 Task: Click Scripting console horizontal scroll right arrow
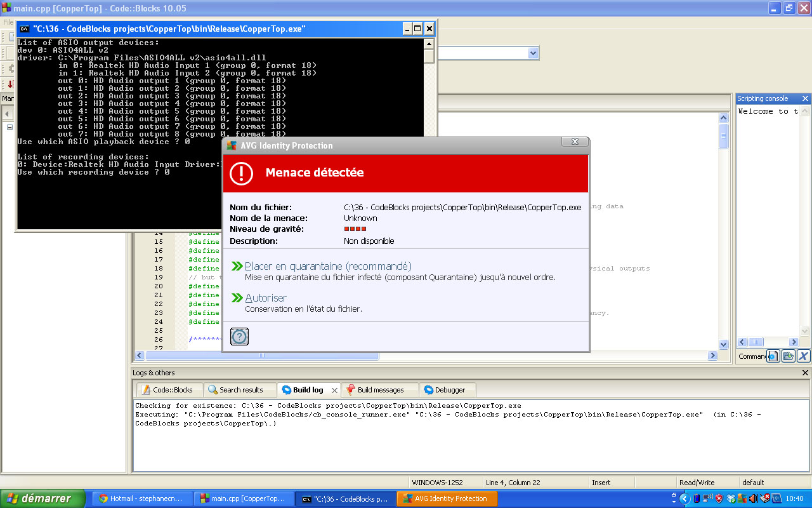[x=794, y=342]
